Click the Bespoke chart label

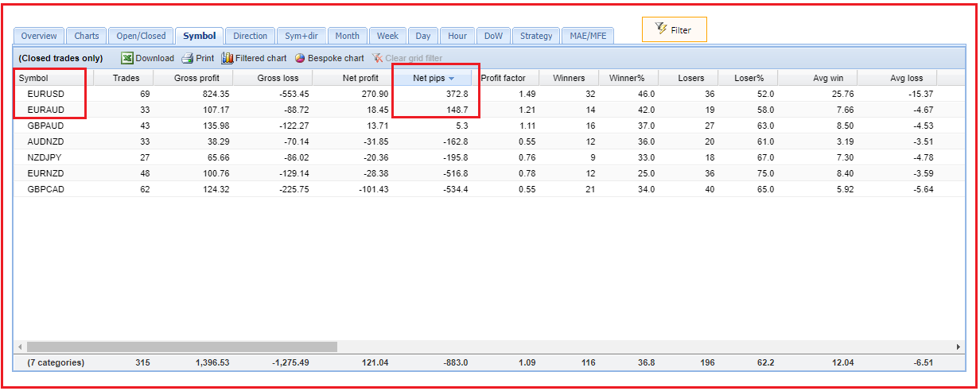[x=336, y=58]
